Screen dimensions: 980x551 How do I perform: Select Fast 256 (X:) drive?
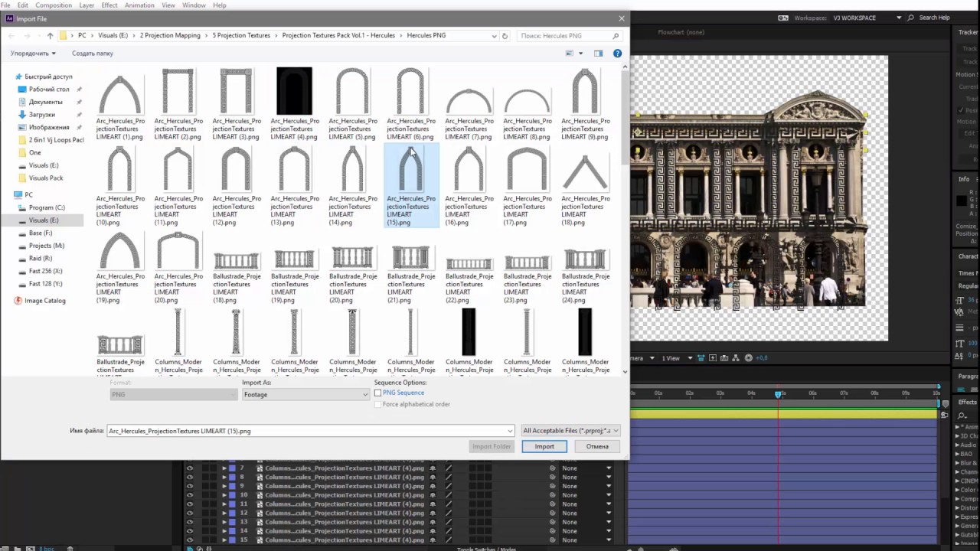click(45, 271)
